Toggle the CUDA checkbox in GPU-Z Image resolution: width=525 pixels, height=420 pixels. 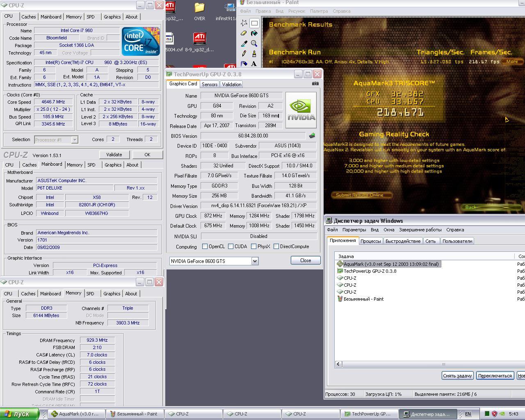(231, 247)
